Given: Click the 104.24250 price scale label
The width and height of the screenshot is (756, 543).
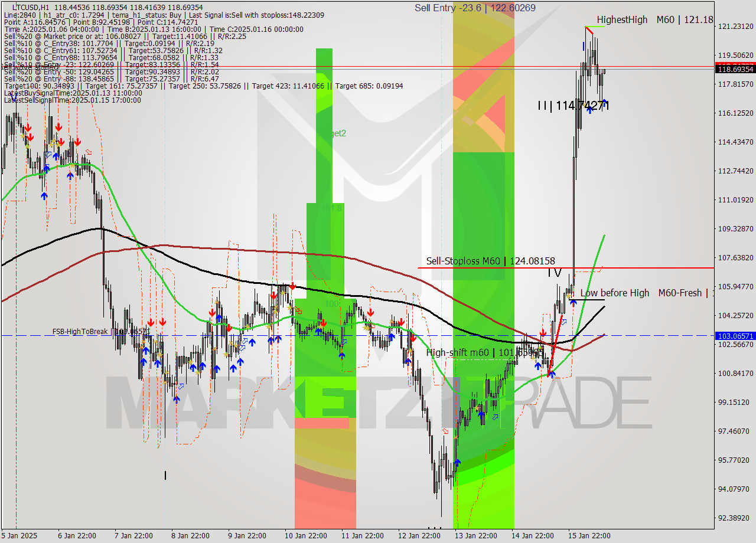Looking at the screenshot, I should [x=735, y=315].
